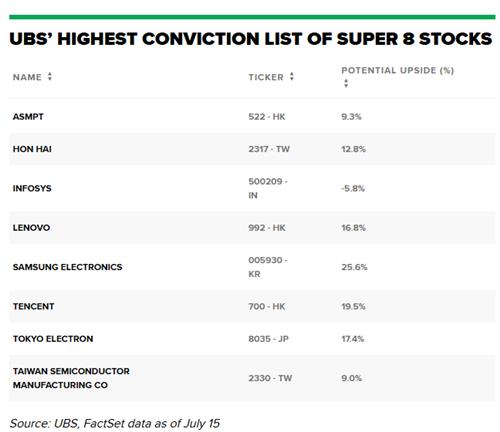Click SAMSUNG ELECTRONICS in the table
Viewport: 500px width, 432px height.
[x=67, y=267]
